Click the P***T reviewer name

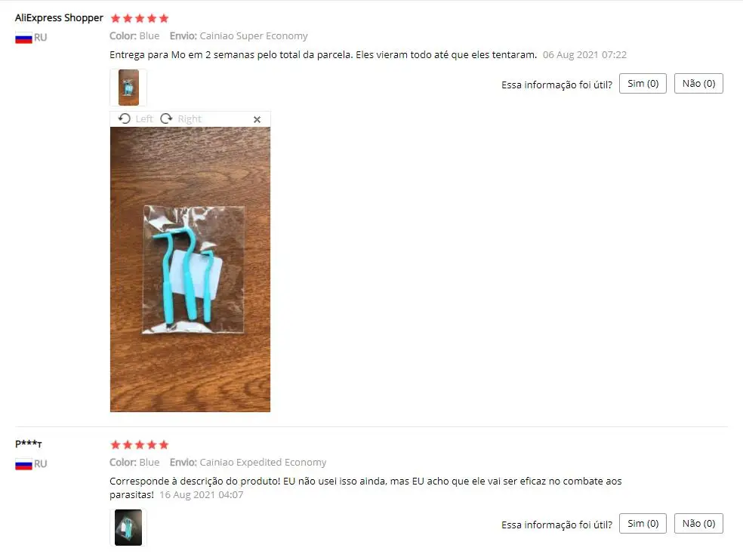tap(29, 444)
